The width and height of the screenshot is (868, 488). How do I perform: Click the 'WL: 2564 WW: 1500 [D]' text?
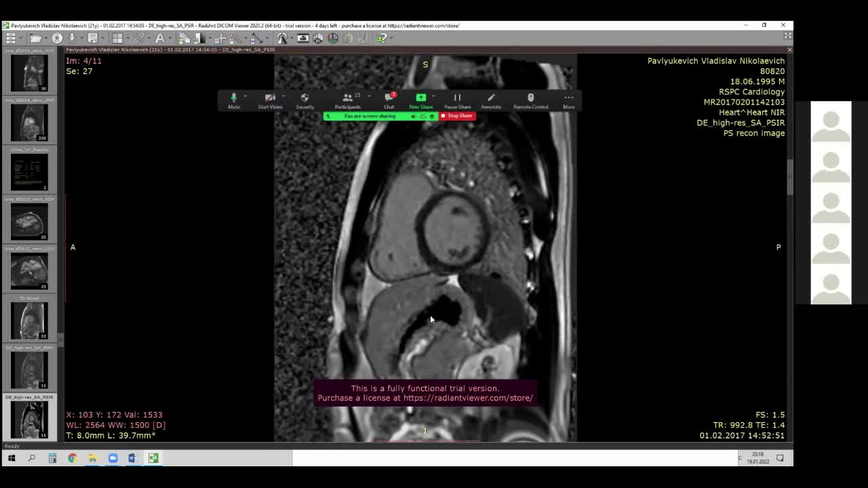pos(116,425)
